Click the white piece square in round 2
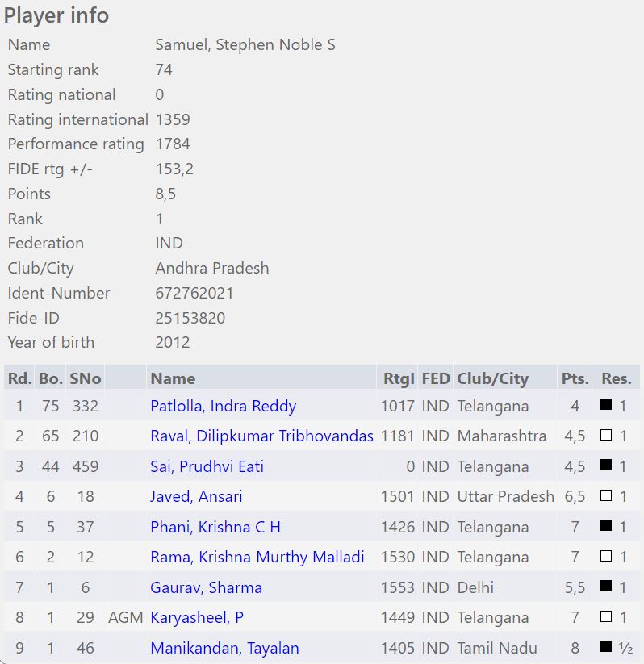Viewport: 644px width, 664px height. click(x=606, y=436)
